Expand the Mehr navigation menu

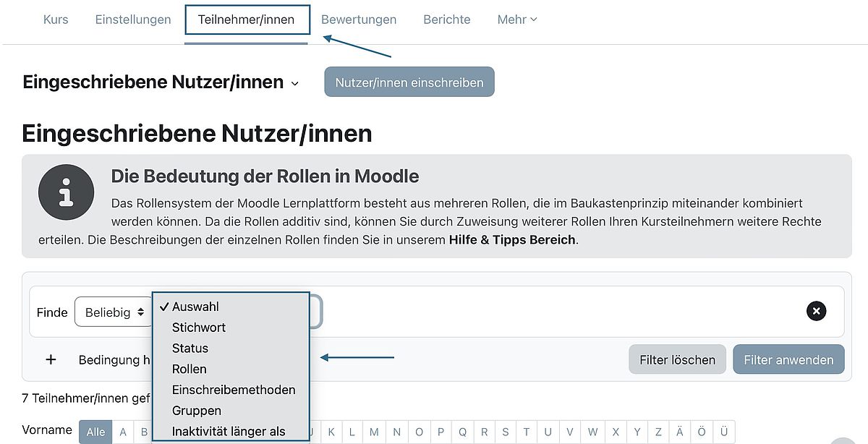pyautogui.click(x=517, y=20)
